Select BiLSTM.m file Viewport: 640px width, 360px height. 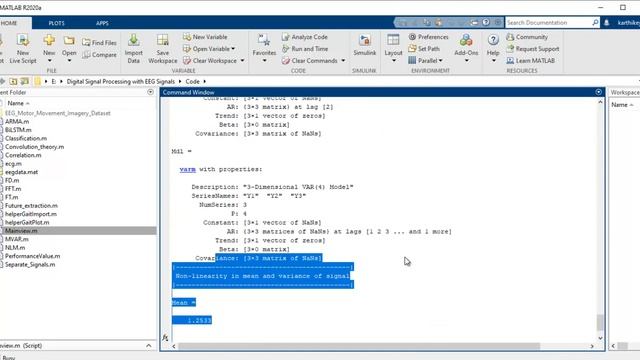(x=18, y=130)
